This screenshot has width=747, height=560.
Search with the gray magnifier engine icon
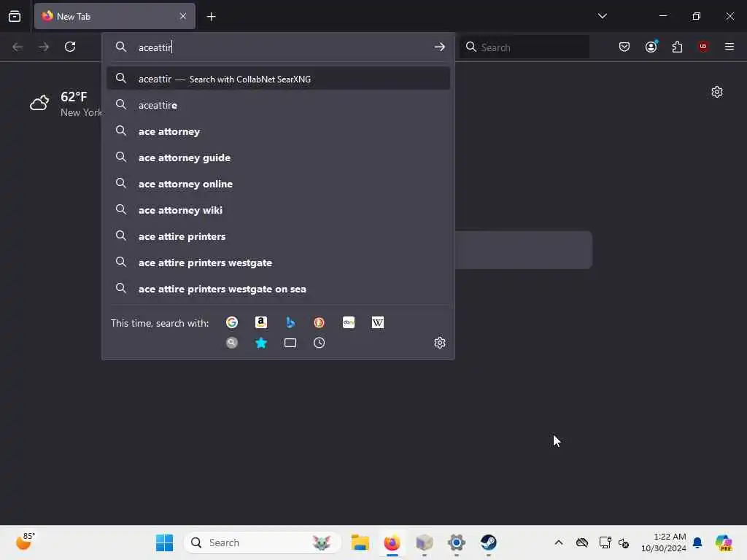pyautogui.click(x=232, y=343)
